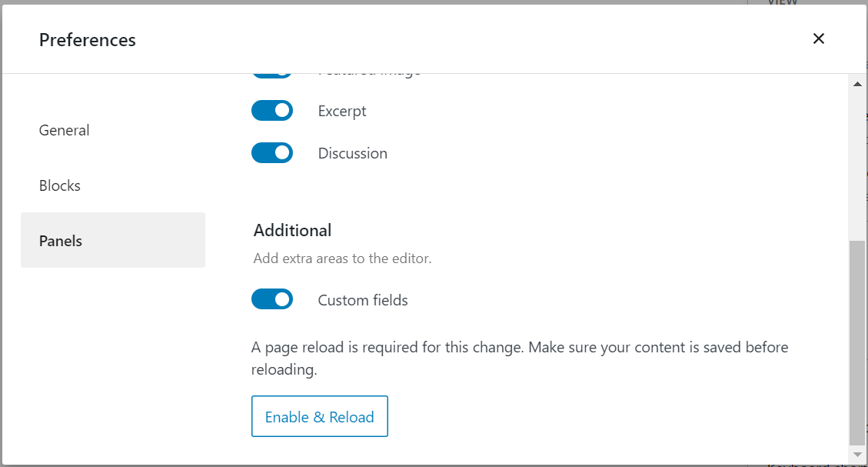Viewport: 868px width, 467px height.
Task: Click the Discussion label text
Action: coord(353,153)
